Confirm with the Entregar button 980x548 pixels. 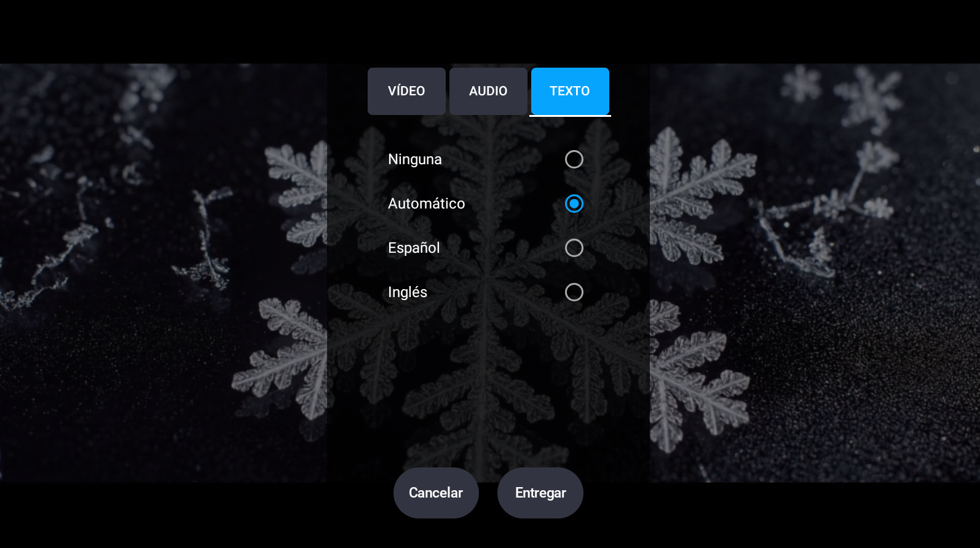coord(540,493)
